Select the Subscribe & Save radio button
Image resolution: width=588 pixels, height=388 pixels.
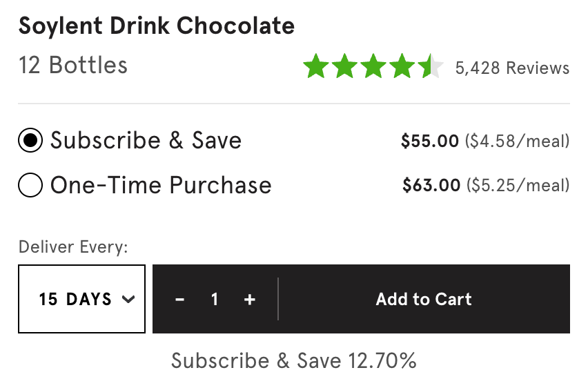[30, 140]
